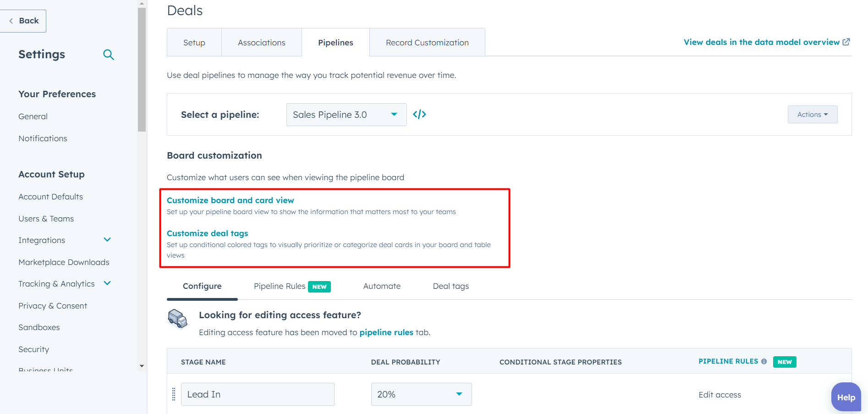Screen dimensions: 868x414
Task: Open Customize deal tags
Action: click(x=207, y=233)
